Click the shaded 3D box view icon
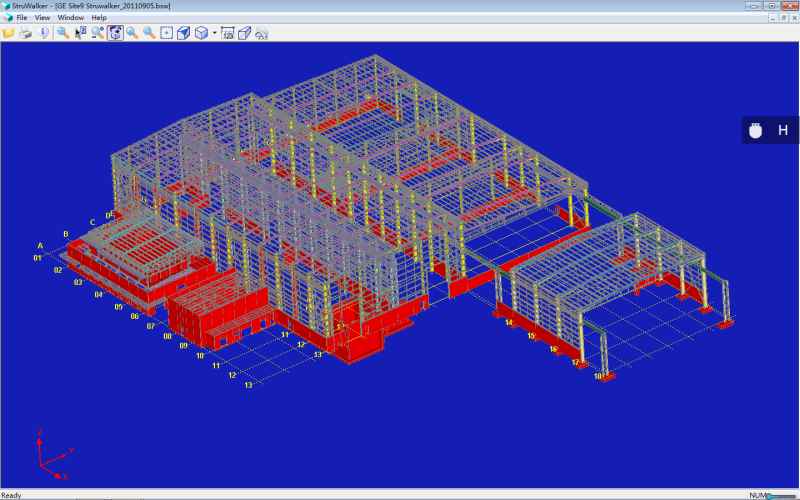 tap(183, 32)
